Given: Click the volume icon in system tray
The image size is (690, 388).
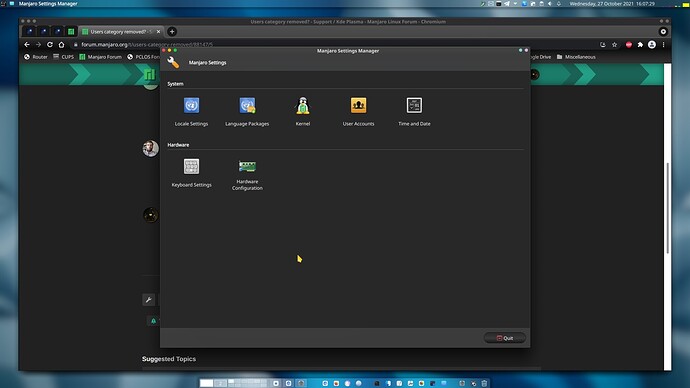Looking at the screenshot, I should click(x=550, y=4).
